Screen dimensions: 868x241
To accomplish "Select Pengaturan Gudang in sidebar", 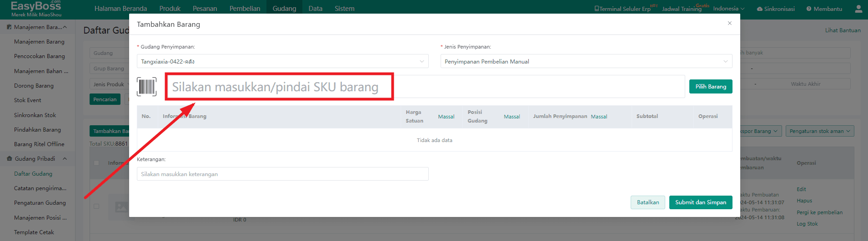I will [x=40, y=203].
